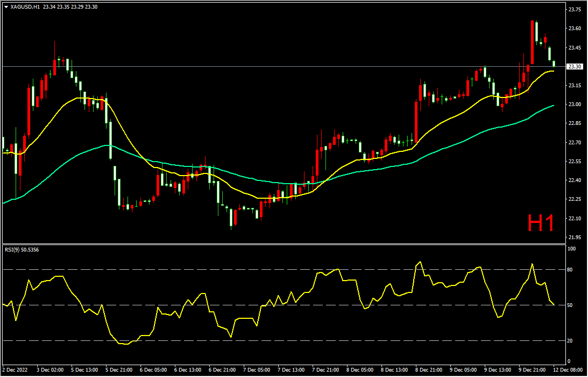Click the 8 Dec 21:00 time axis label

429,370
